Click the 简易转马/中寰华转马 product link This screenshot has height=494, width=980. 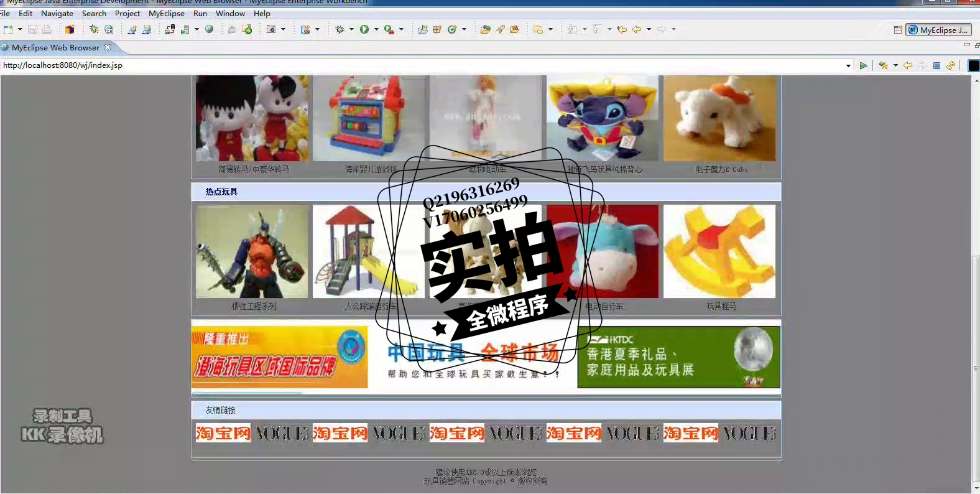254,169
